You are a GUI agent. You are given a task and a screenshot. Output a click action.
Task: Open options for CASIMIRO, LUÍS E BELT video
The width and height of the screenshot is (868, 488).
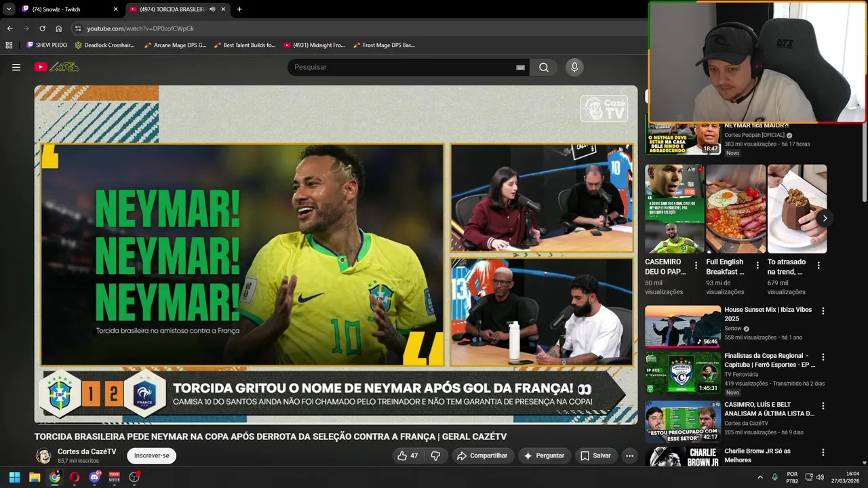click(823, 405)
